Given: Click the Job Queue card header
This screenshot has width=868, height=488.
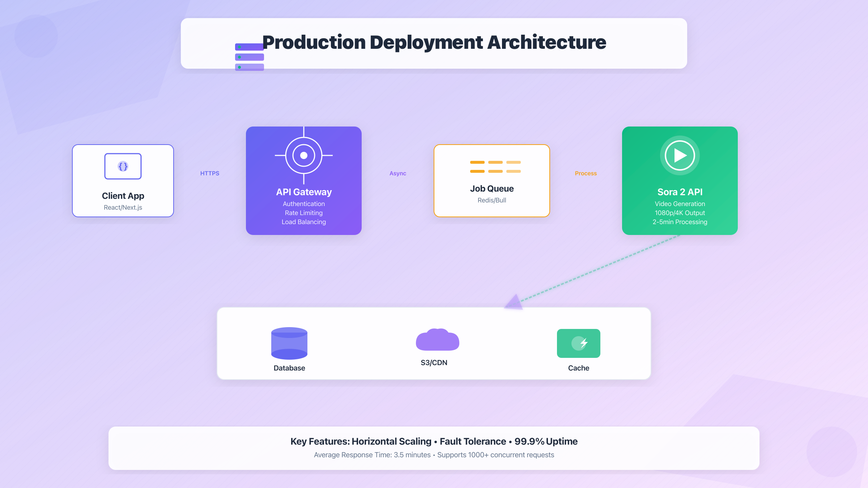Looking at the screenshot, I should coord(492,188).
